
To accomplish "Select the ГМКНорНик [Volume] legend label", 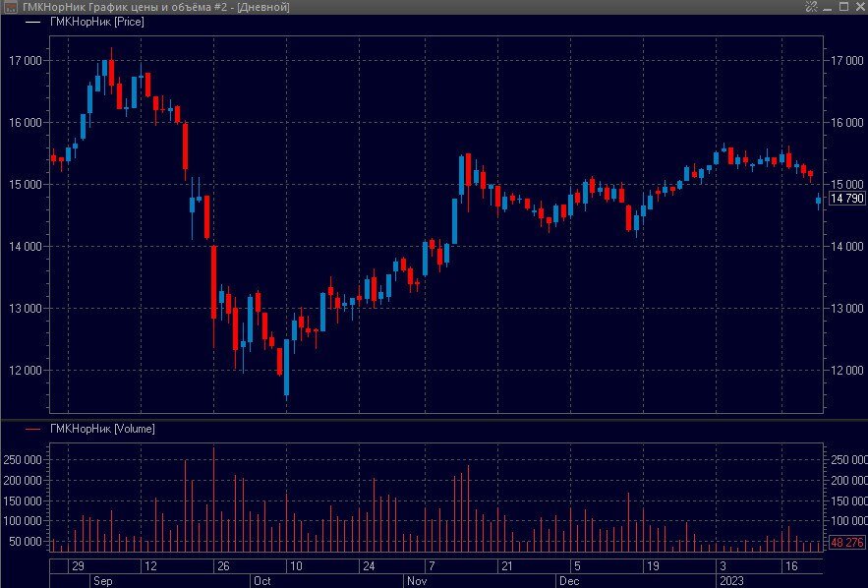I will point(102,429).
